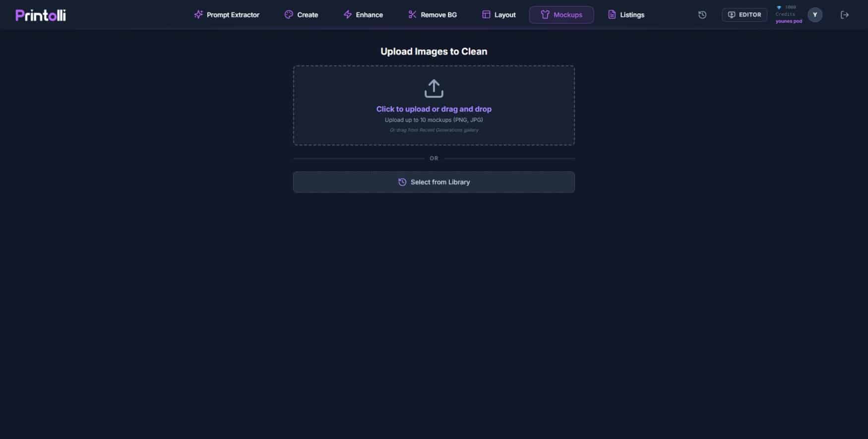Click the credits counter with diamond icon
Viewport: 868px width, 439px height.
789,14
